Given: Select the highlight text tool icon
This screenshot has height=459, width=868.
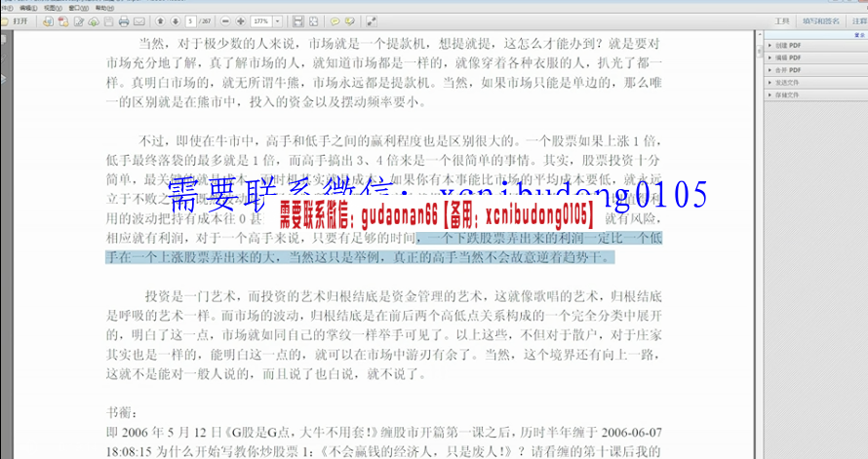Looking at the screenshot, I should 349,20.
